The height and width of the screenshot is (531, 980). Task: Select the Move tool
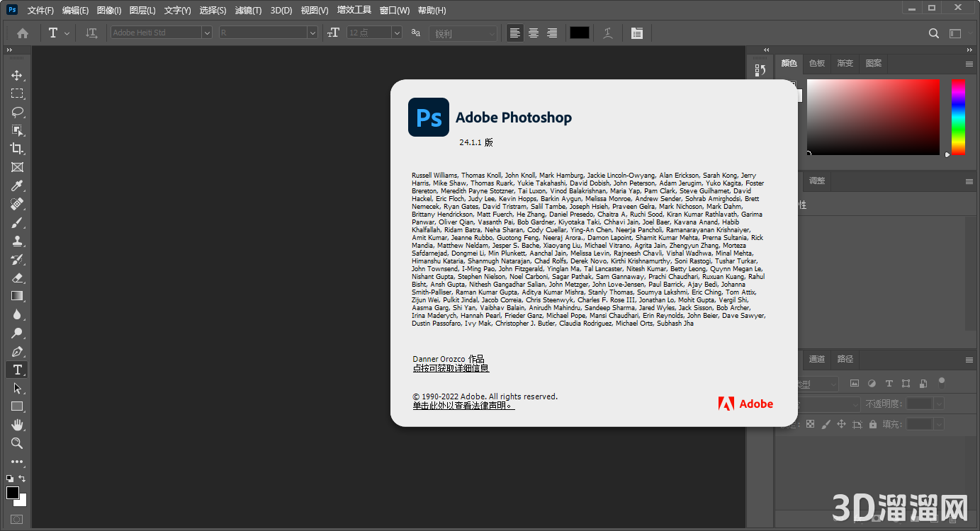[x=17, y=75]
